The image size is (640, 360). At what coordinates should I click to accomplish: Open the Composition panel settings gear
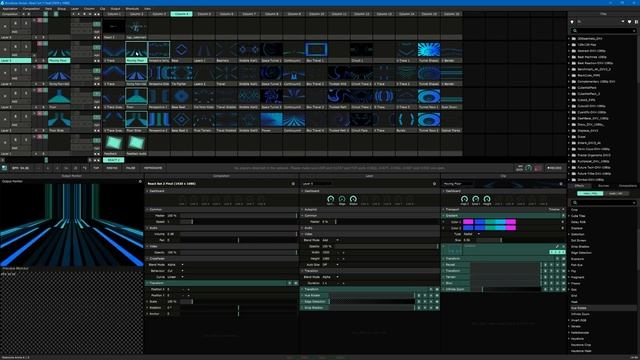point(293,184)
